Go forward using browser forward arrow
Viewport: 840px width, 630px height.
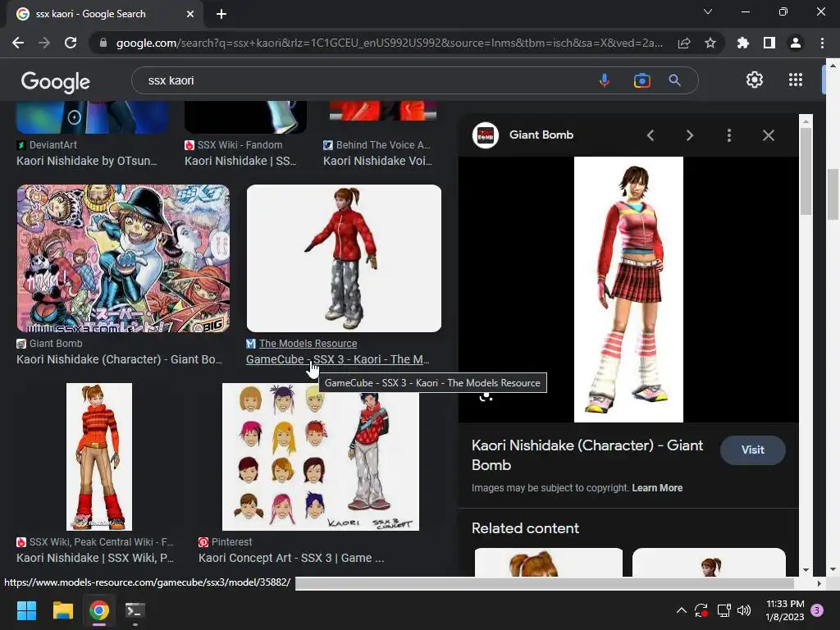(x=44, y=43)
